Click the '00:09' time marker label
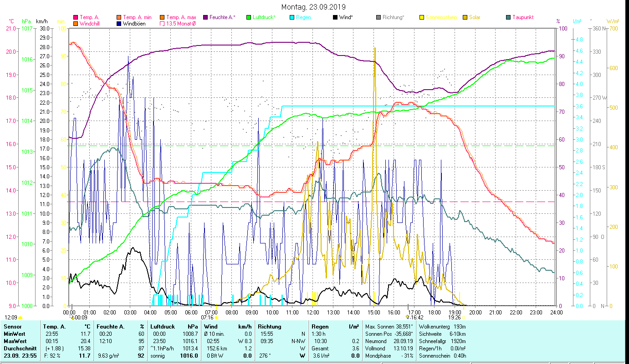Image resolution: width=629 pixels, height=364 pixels. coord(81,318)
